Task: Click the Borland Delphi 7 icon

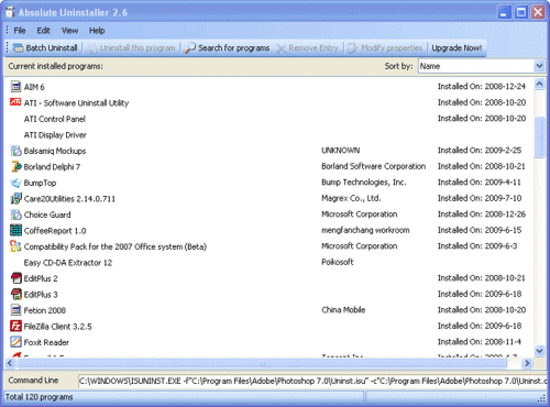Action: point(15,166)
